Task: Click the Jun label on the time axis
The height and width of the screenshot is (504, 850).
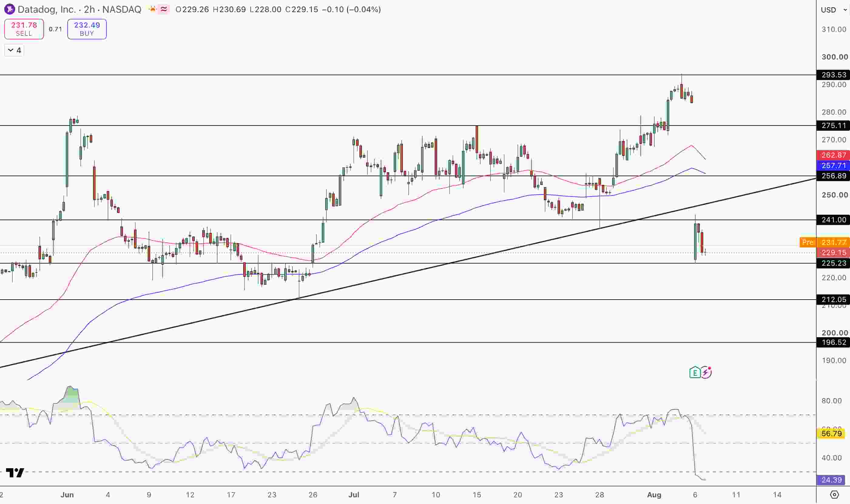Action: 67,495
